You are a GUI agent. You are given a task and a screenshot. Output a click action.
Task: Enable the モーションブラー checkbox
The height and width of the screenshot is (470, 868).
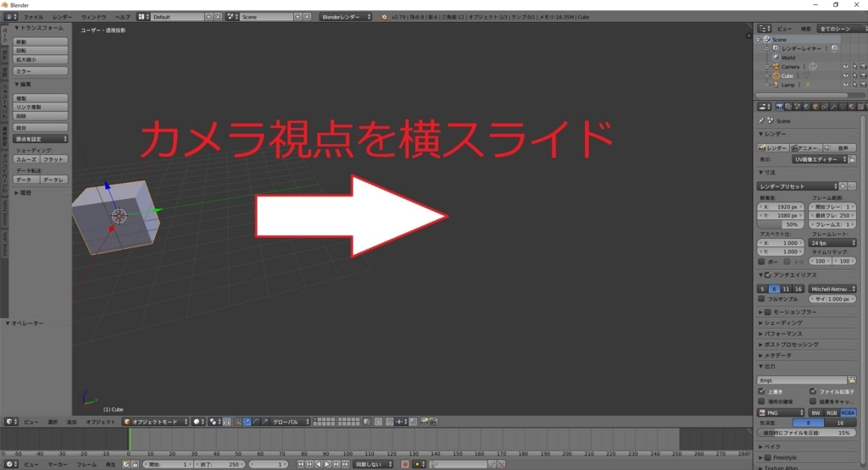click(x=768, y=312)
